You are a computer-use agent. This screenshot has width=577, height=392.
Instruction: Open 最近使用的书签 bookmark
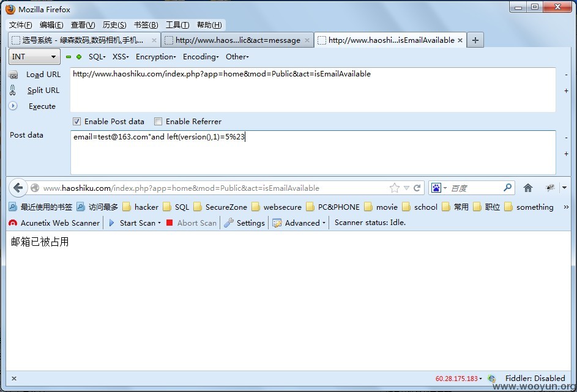[x=41, y=207]
